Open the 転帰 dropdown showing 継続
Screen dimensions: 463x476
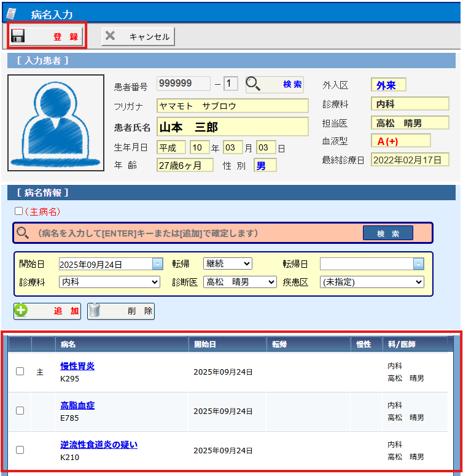[227, 263]
